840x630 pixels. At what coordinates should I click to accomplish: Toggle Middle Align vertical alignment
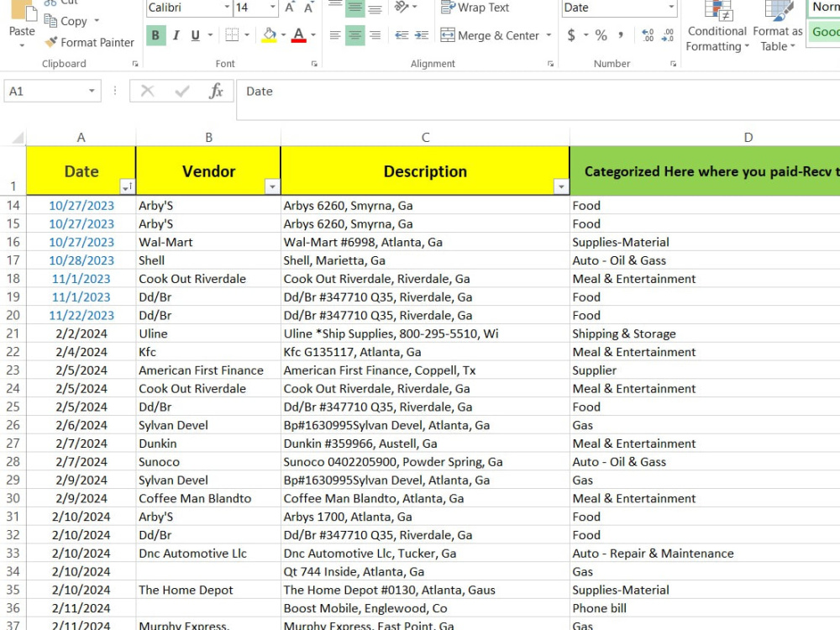tap(354, 8)
